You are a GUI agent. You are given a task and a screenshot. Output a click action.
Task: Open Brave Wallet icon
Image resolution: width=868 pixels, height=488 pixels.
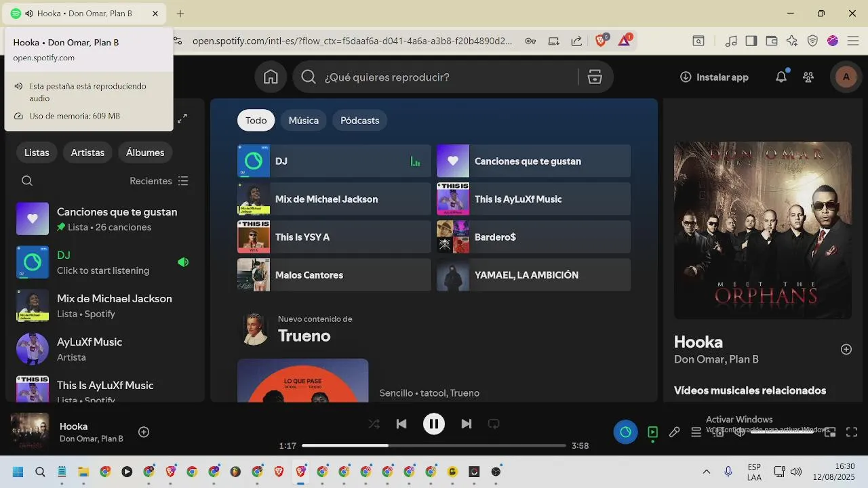[x=772, y=41]
